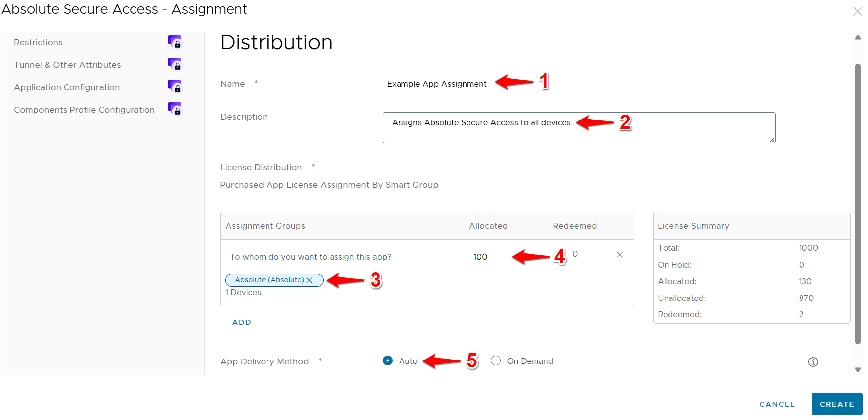The image size is (868, 420).
Task: Click the Allocated summary value 130
Action: (805, 281)
